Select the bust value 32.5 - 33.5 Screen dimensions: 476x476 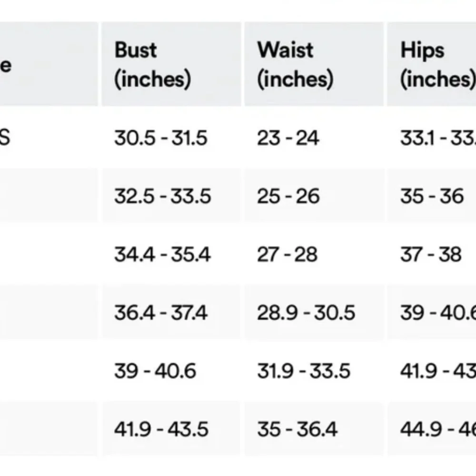(162, 196)
